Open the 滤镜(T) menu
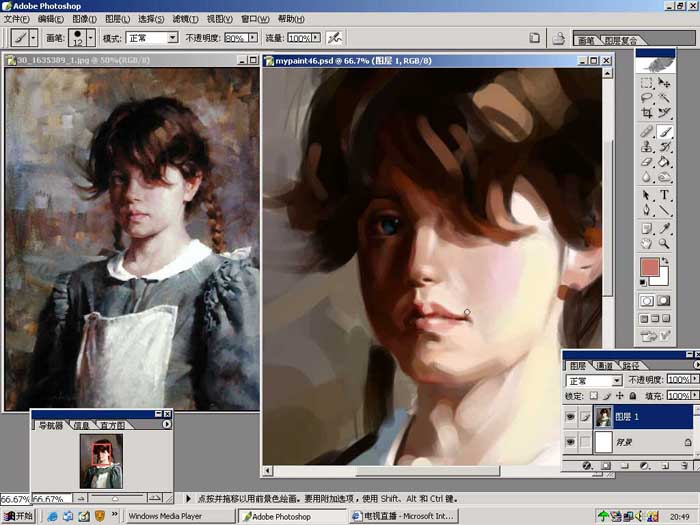 pos(185,19)
